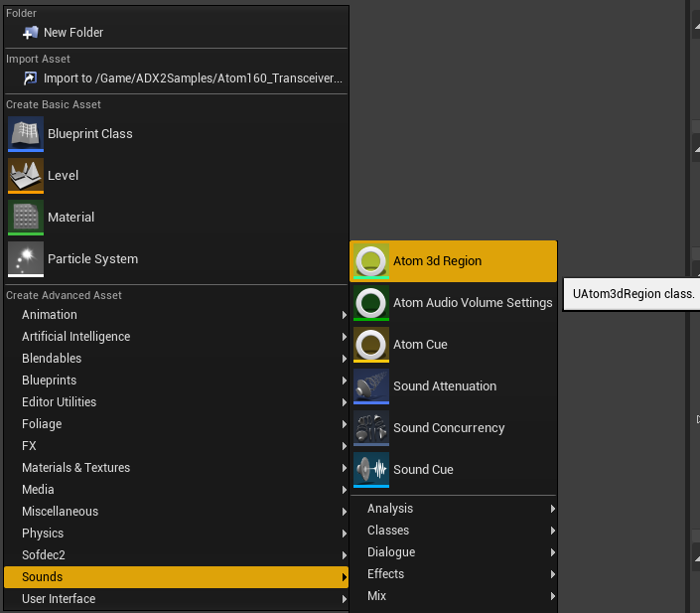Expand the Materials & Textures submenu arrow
The height and width of the screenshot is (613, 700).
[345, 468]
